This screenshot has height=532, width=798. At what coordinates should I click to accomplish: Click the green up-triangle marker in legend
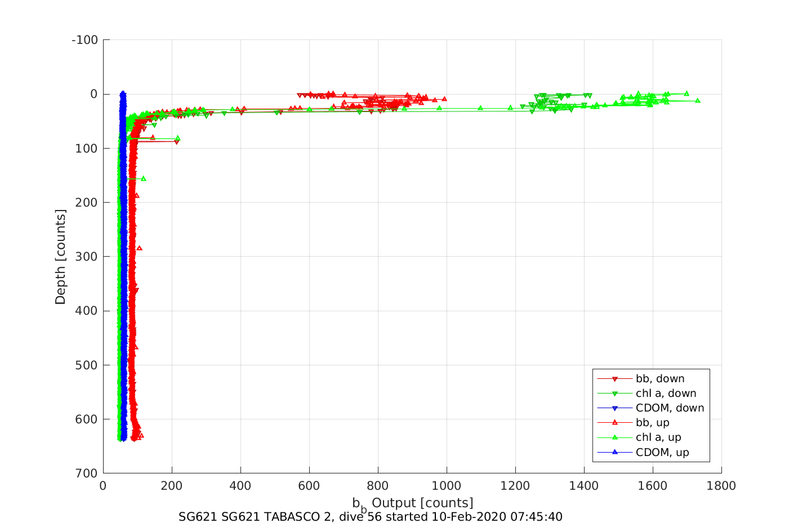[x=615, y=437]
